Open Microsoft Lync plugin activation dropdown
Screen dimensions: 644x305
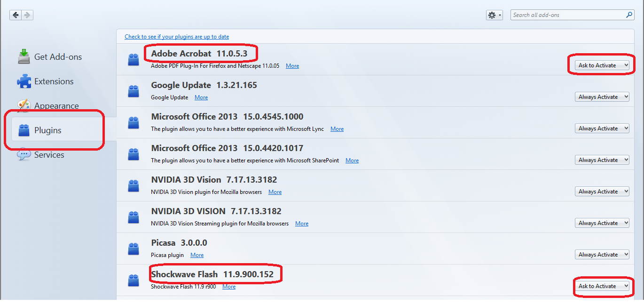pos(602,128)
